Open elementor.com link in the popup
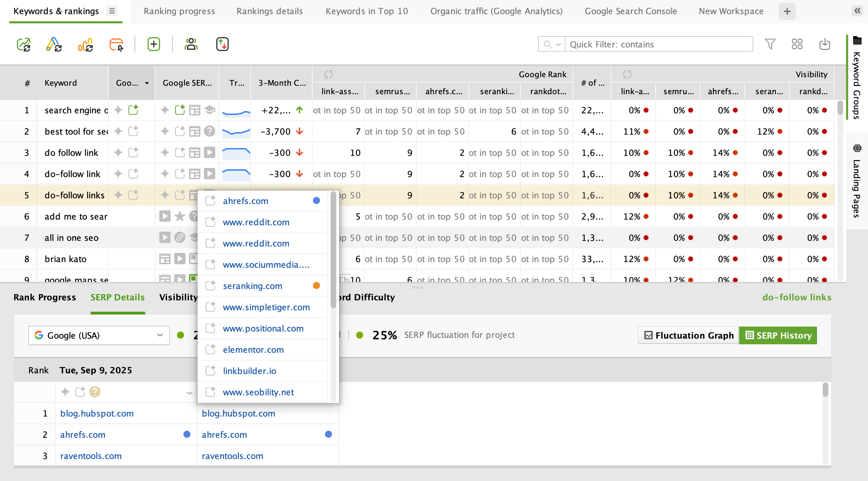 coord(253,350)
